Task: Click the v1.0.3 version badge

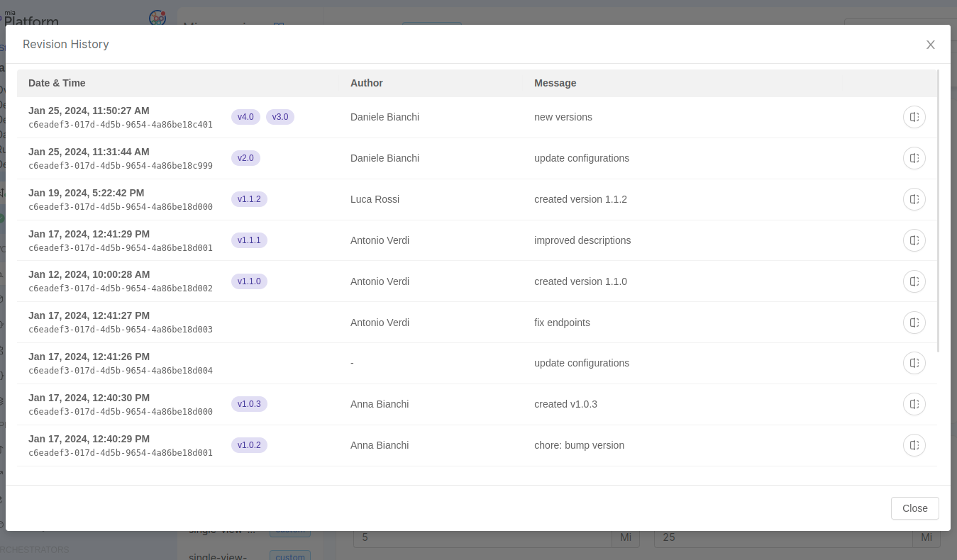Action: (249, 404)
